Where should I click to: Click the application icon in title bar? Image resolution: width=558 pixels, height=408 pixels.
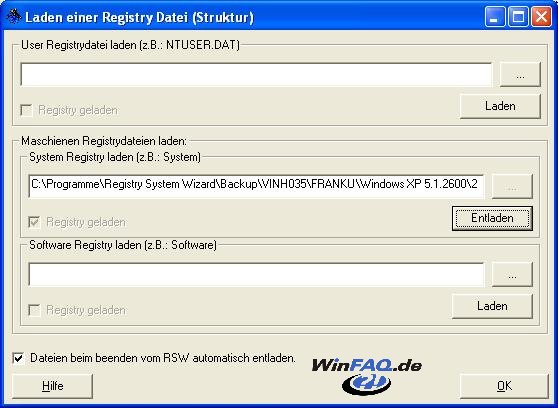coord(14,16)
